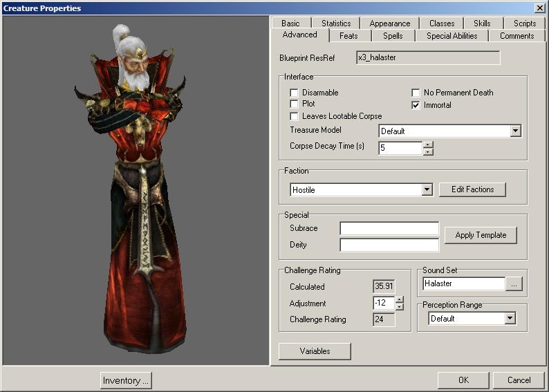The width and height of the screenshot is (549, 392).
Task: Close the Creature Properties dialog window
Action: point(539,8)
